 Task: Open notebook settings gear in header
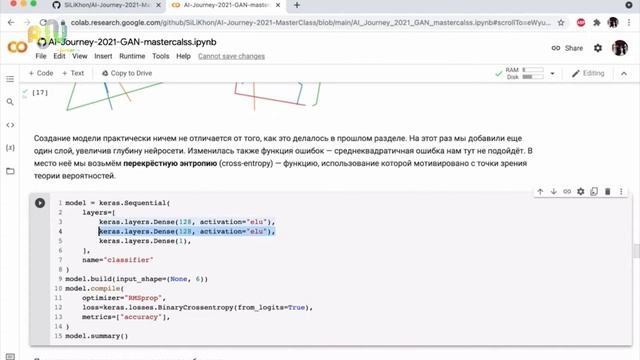point(598,48)
